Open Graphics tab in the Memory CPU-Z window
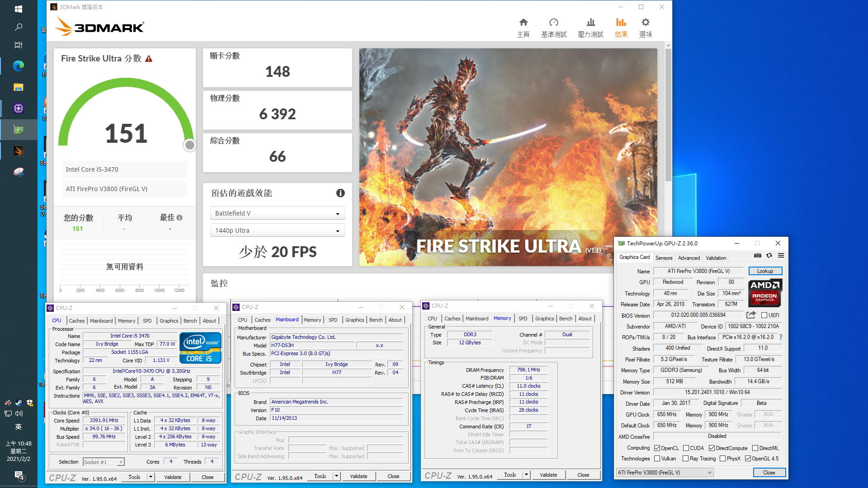 544,319
